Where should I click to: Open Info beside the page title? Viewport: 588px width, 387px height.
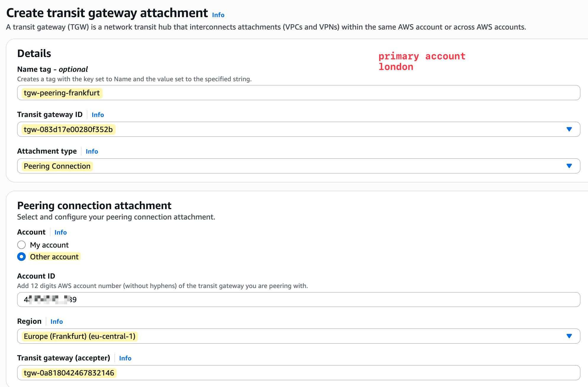218,15
